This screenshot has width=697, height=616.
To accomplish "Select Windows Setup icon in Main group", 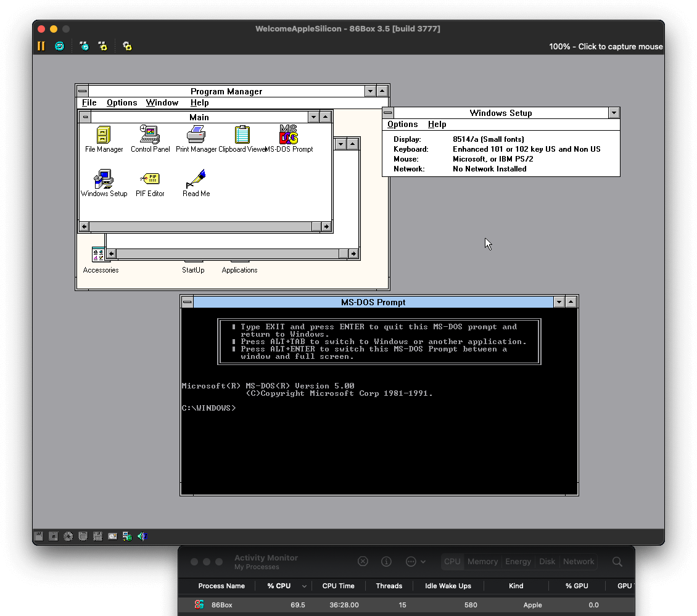I will click(104, 179).
